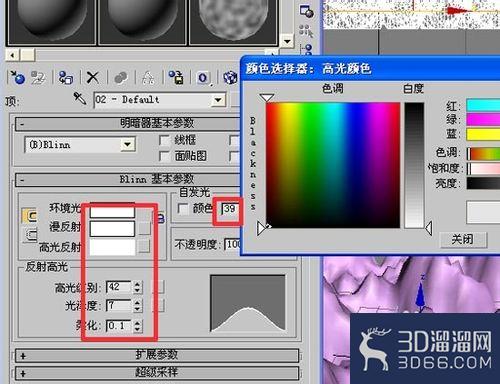Viewport: 500px width, 384px height.
Task: Click Material Effects Channel 0 icon
Action: pos(203,78)
